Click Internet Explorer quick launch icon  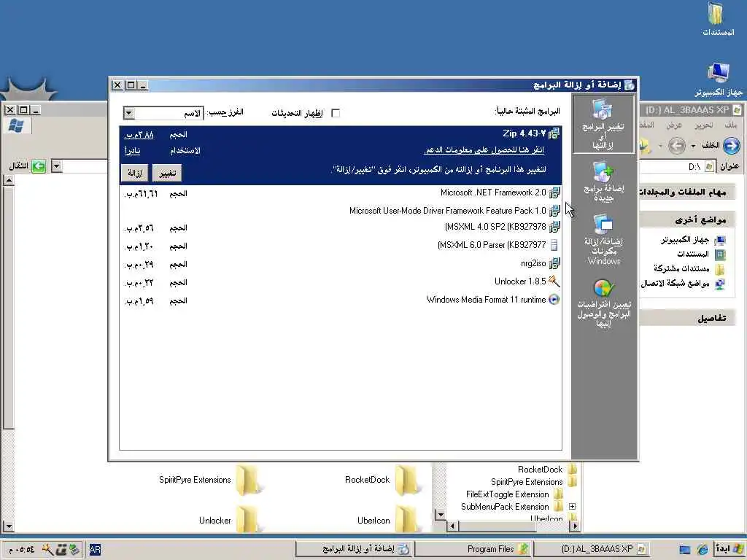coord(703,549)
